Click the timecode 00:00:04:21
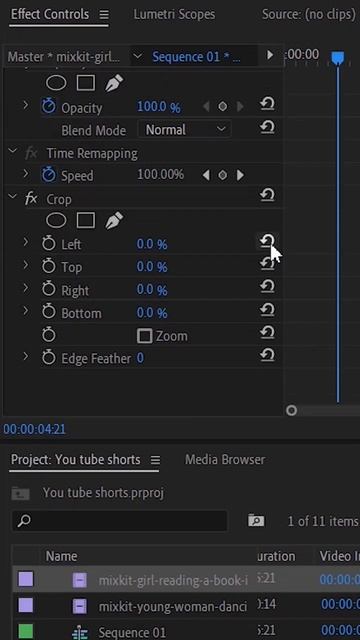360x640 pixels. (34, 429)
